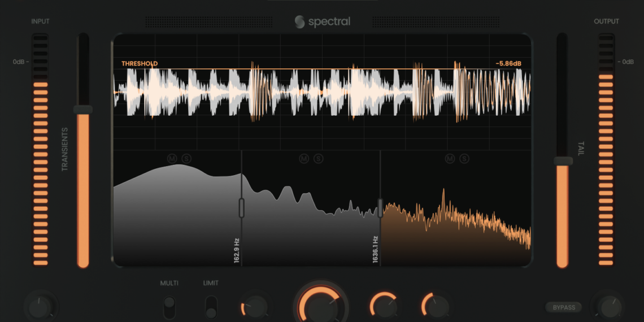The height and width of the screenshot is (322, 644).
Task: Click the TRANSIENTS slider handle
Action: pyautogui.click(x=83, y=110)
